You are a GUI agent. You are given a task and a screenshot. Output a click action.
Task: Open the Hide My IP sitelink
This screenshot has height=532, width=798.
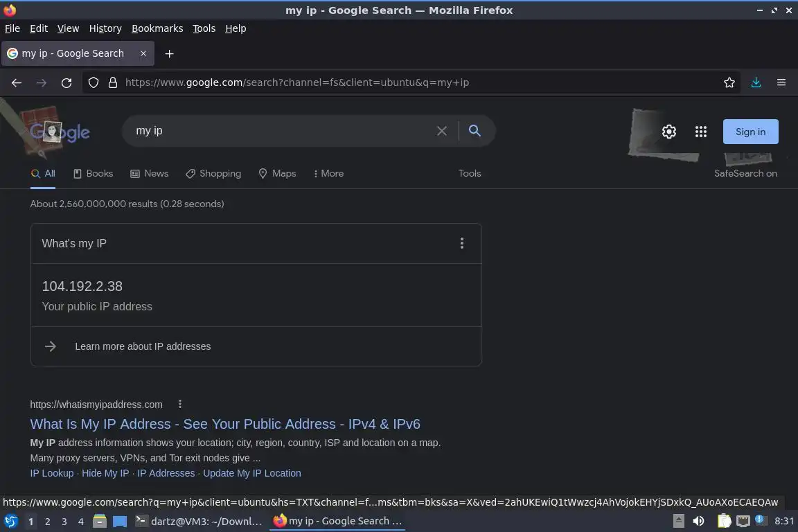tap(105, 473)
